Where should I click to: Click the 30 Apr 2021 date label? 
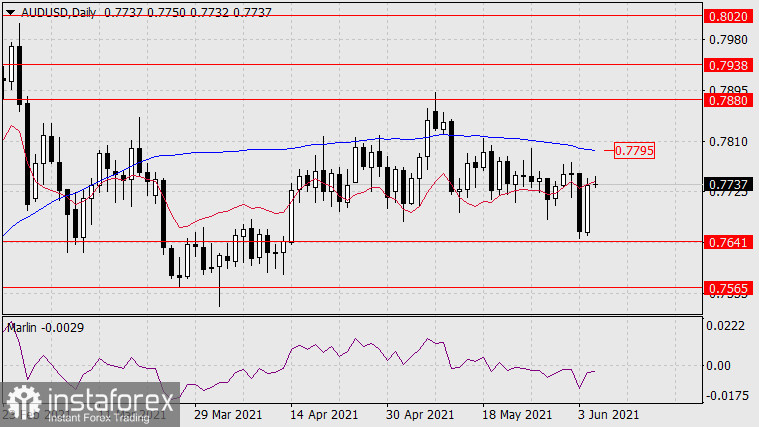(x=420, y=415)
